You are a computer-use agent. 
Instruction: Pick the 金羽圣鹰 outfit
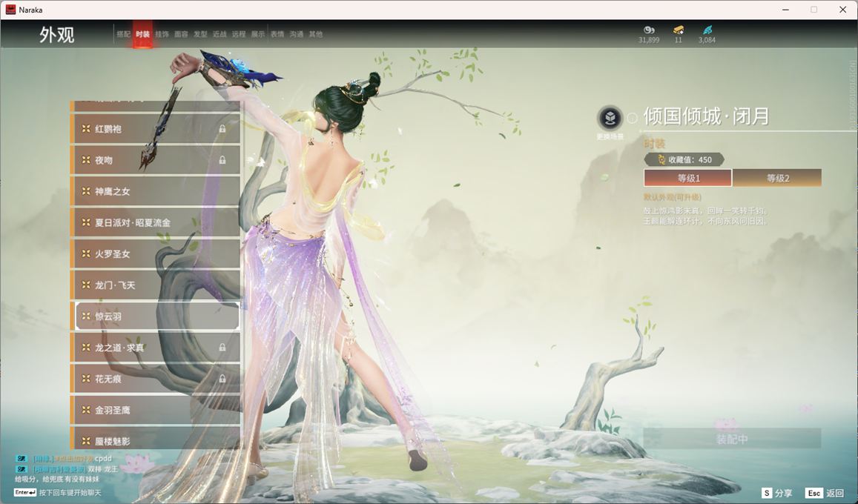click(x=156, y=409)
